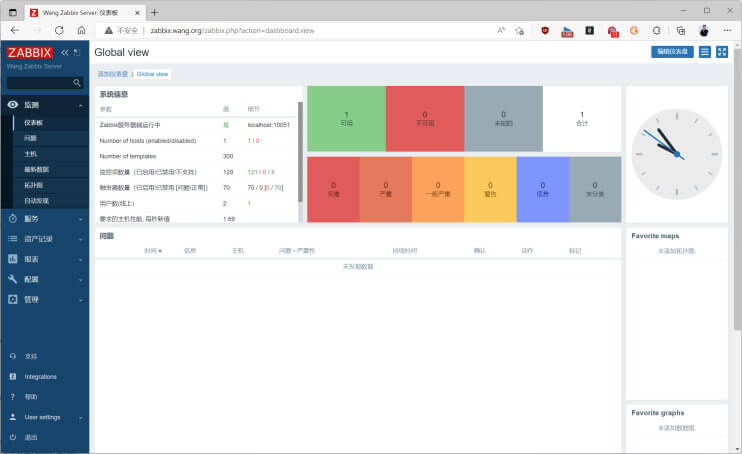Click the browser Refresh icon
This screenshot has width=742, height=454.
(59, 30)
